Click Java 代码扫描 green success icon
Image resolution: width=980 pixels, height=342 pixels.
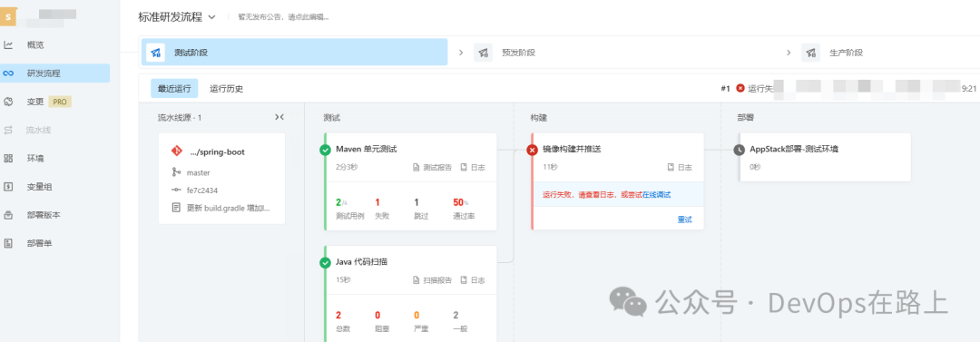click(325, 262)
